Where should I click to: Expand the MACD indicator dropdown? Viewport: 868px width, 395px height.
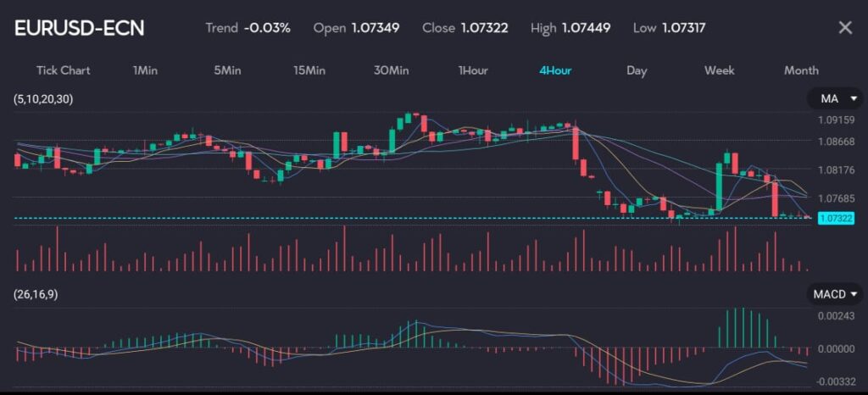834,294
